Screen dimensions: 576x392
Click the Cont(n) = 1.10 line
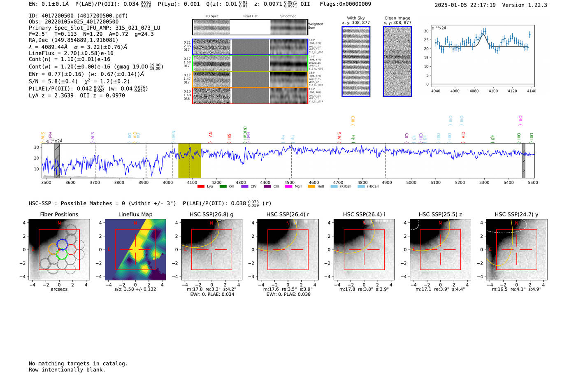(70, 59)
